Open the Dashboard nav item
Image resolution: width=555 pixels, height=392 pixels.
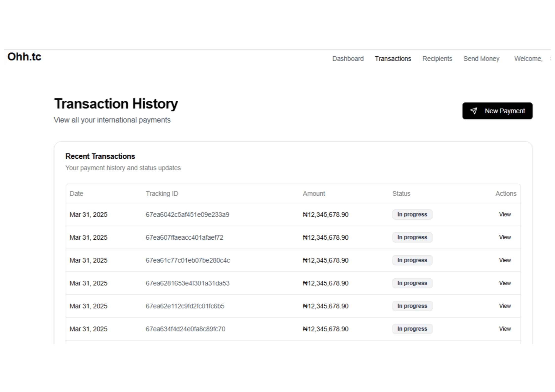point(348,59)
